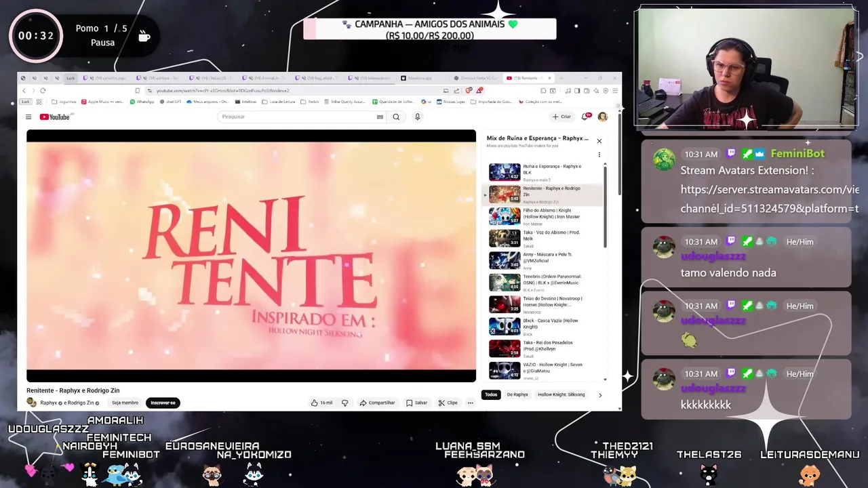Open the Joguinhos bookmark folder
This screenshot has width=868, height=488.
point(64,102)
